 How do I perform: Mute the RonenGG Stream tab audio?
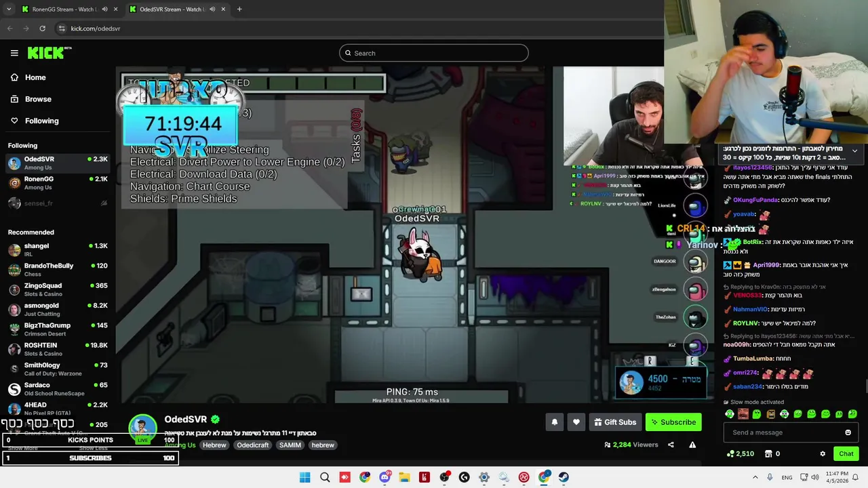[104, 9]
